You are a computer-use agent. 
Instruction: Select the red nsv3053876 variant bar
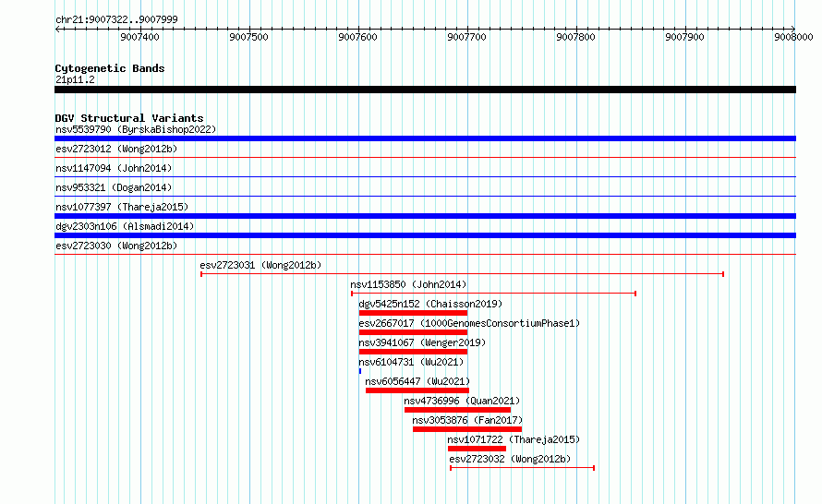pyautogui.click(x=467, y=429)
